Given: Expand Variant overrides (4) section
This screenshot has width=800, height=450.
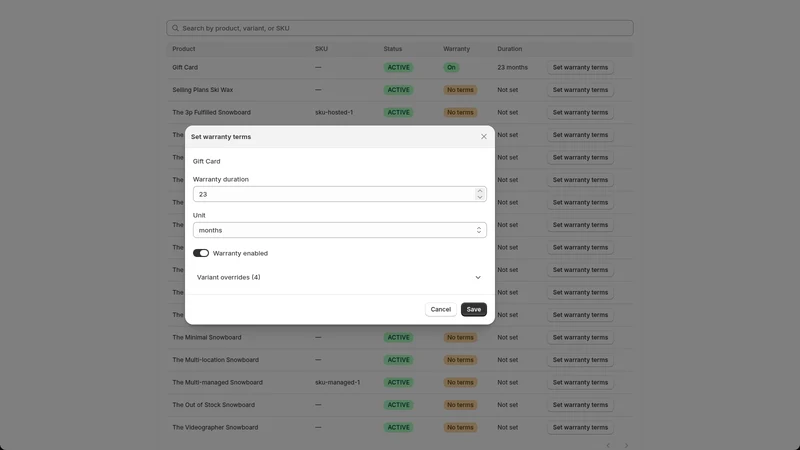Looking at the screenshot, I should point(339,278).
